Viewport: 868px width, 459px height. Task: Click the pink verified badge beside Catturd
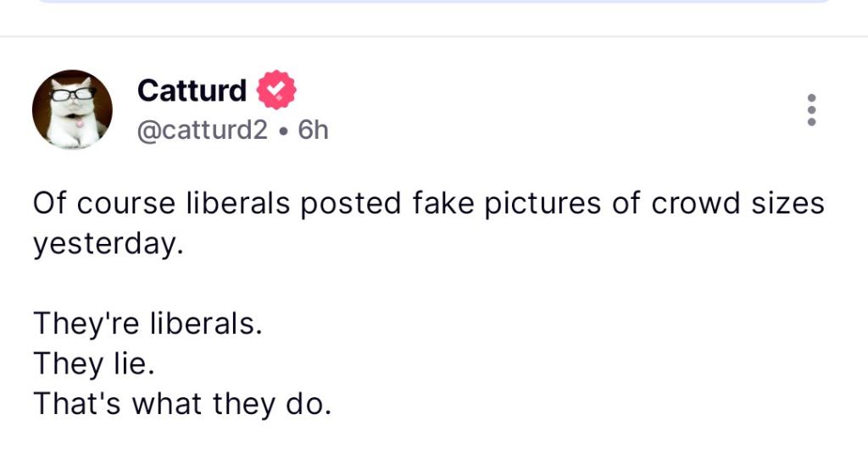coord(275,90)
